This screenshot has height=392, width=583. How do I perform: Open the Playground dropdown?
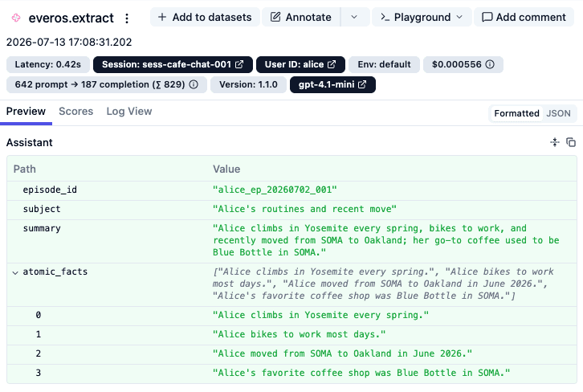pos(422,17)
